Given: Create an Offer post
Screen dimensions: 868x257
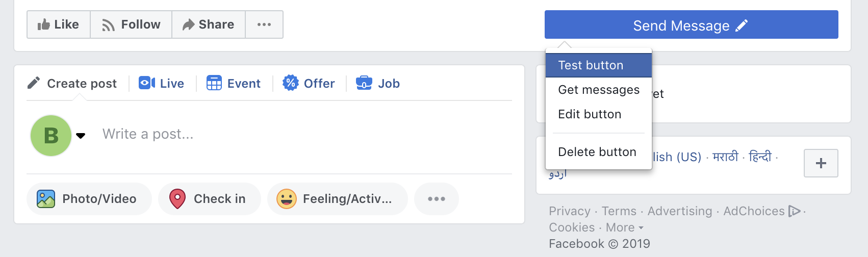Looking at the screenshot, I should [309, 83].
